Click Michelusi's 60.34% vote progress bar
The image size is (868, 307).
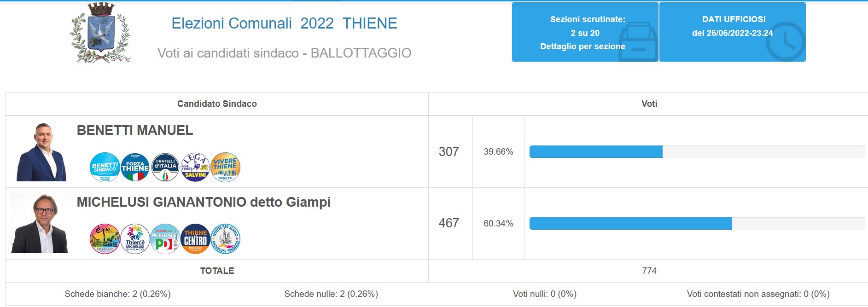[x=697, y=223]
